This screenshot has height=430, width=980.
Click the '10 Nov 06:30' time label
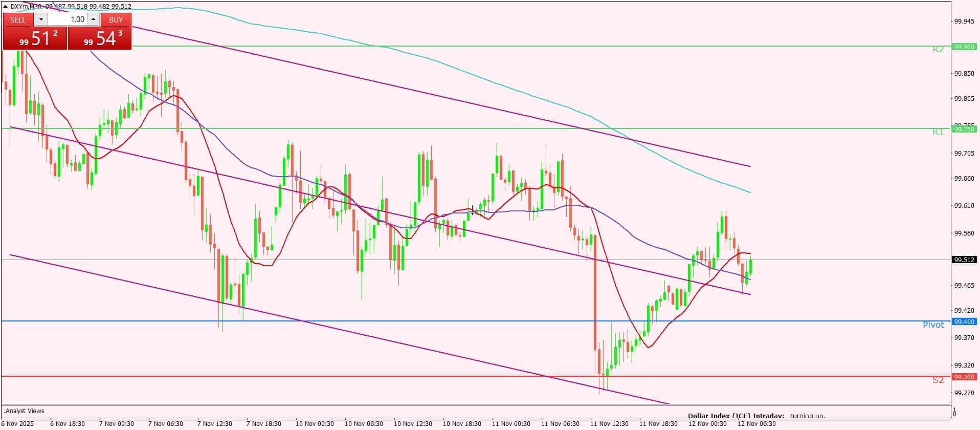click(x=364, y=423)
